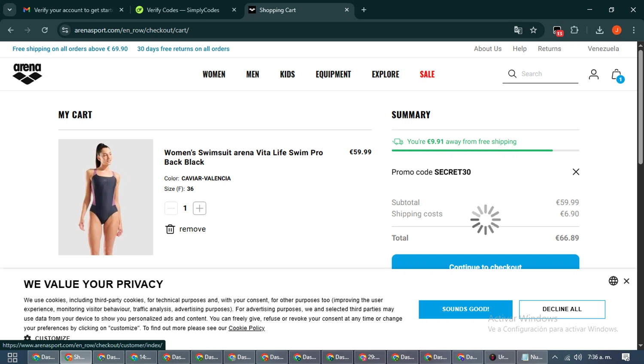Click the swimsuit product thumbnail
The image size is (644, 364).
point(106,197)
